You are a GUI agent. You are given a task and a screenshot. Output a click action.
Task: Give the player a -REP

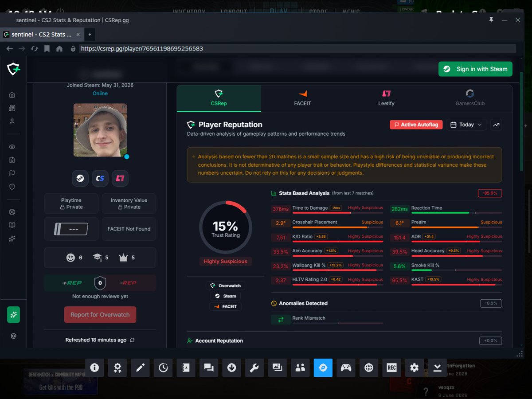[x=129, y=283]
